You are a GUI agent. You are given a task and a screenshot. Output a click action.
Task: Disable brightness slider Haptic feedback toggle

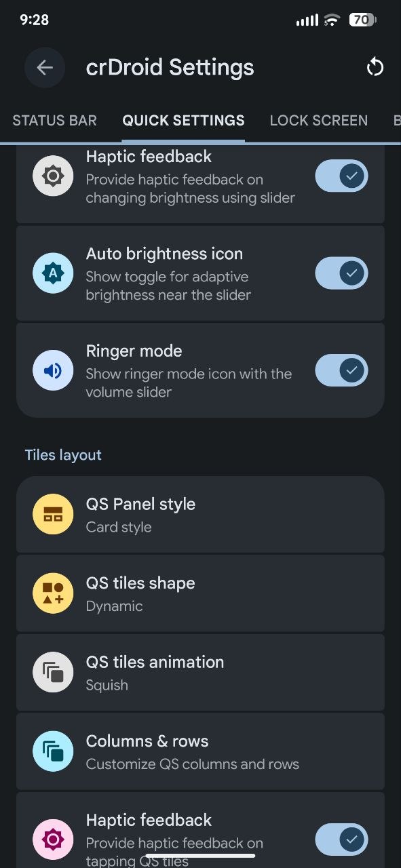point(341,176)
